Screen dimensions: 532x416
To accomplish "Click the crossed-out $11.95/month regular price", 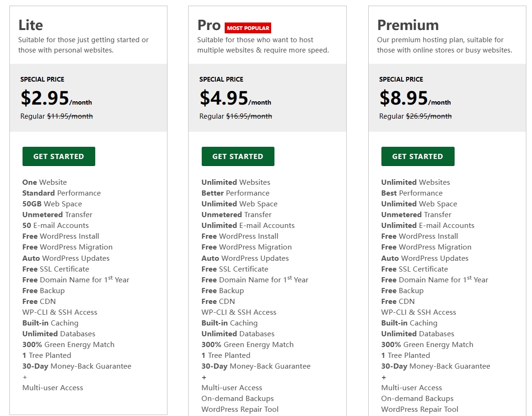I will pyautogui.click(x=70, y=116).
